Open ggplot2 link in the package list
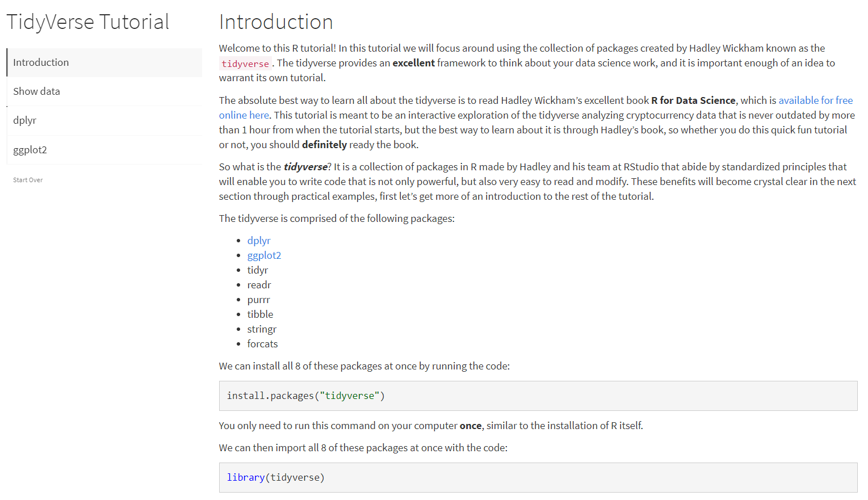Image resolution: width=868 pixels, height=500 pixels. point(264,255)
